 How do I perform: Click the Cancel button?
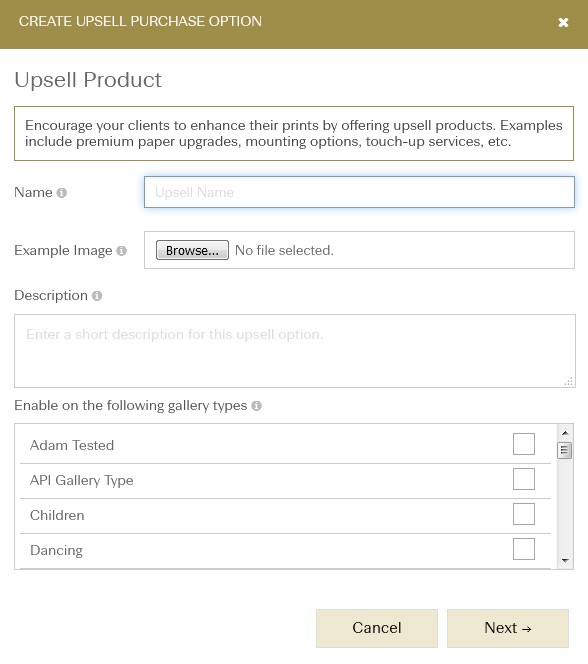pos(377,628)
